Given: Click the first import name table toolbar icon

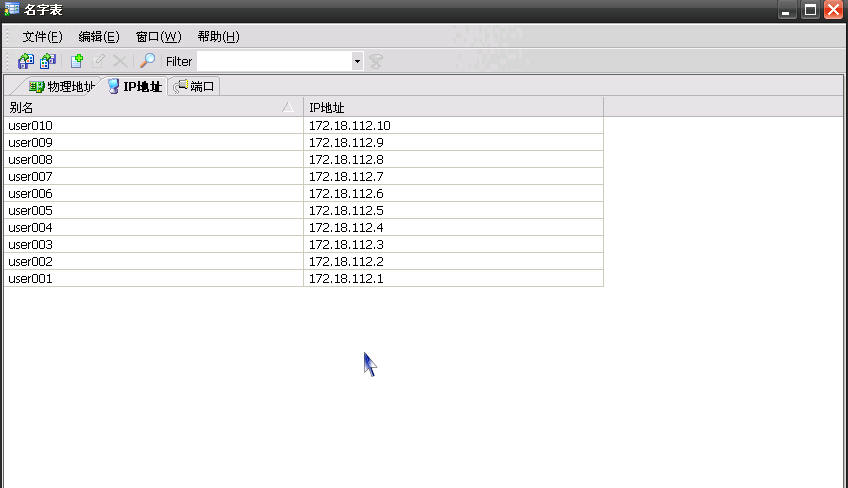Looking at the screenshot, I should [25, 61].
